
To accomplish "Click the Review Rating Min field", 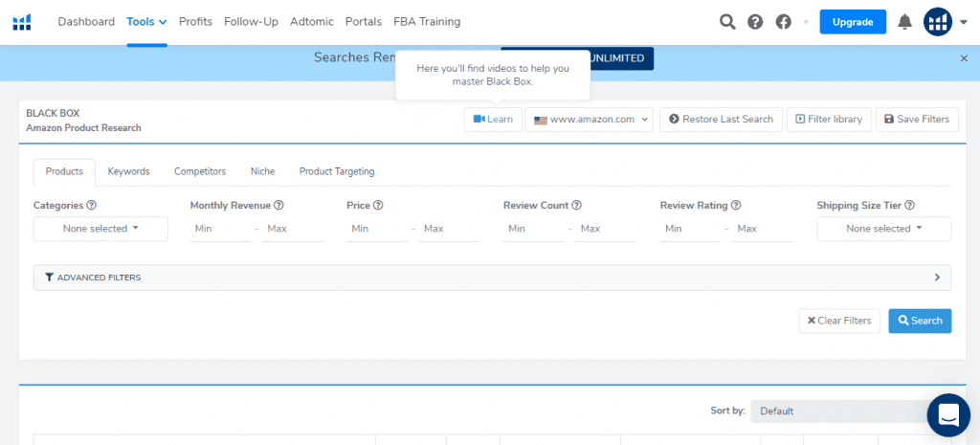I will (690, 230).
